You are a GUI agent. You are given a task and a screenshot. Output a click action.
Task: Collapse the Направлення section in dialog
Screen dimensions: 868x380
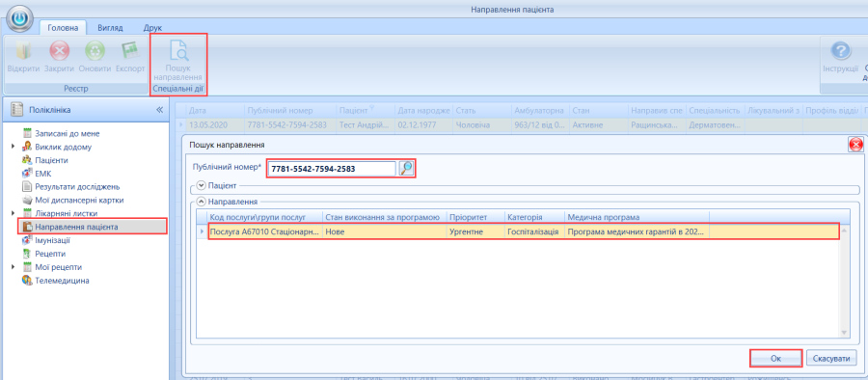[x=201, y=203]
